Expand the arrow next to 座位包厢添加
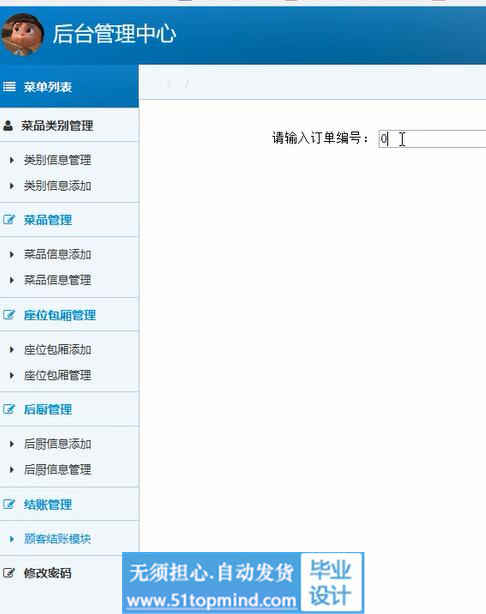The width and height of the screenshot is (486, 614). [12, 350]
